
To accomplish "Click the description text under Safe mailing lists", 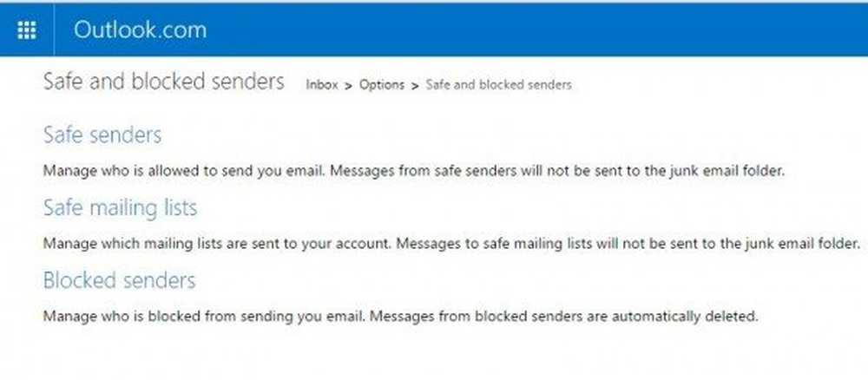I will click(451, 244).
